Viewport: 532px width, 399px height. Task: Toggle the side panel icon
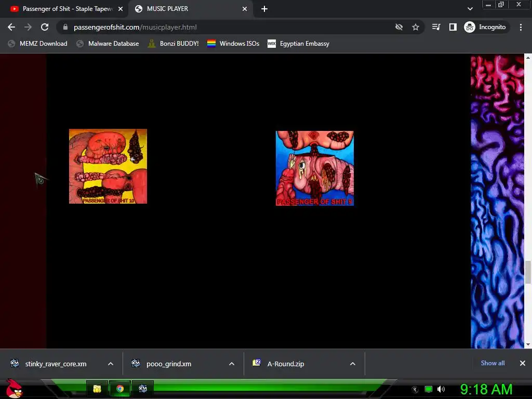pyautogui.click(x=453, y=27)
